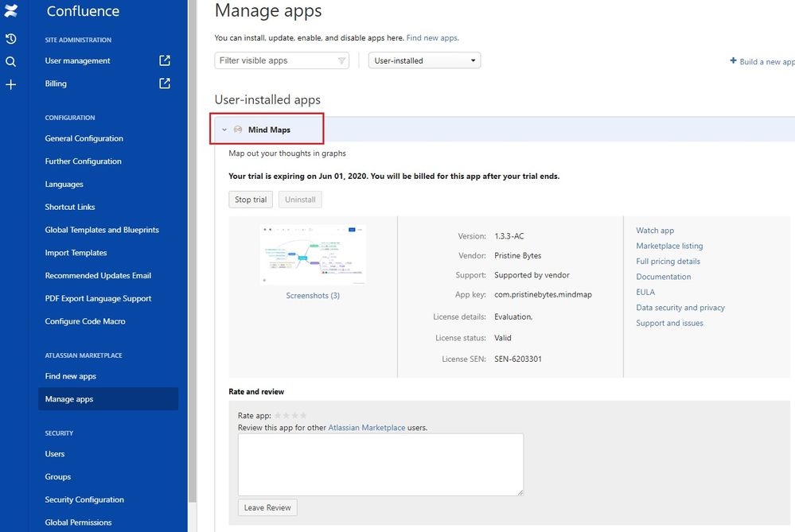Go to General Configuration
The width and height of the screenshot is (795, 532).
tap(84, 138)
